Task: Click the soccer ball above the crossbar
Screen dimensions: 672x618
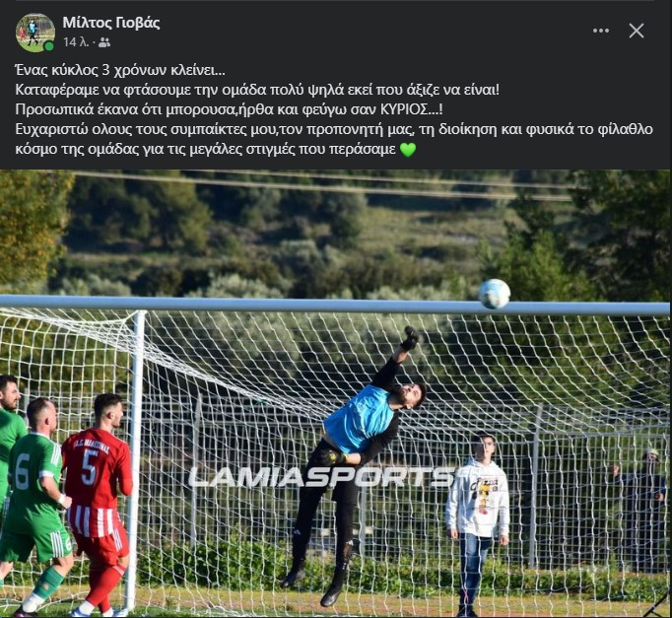Action: click(494, 294)
